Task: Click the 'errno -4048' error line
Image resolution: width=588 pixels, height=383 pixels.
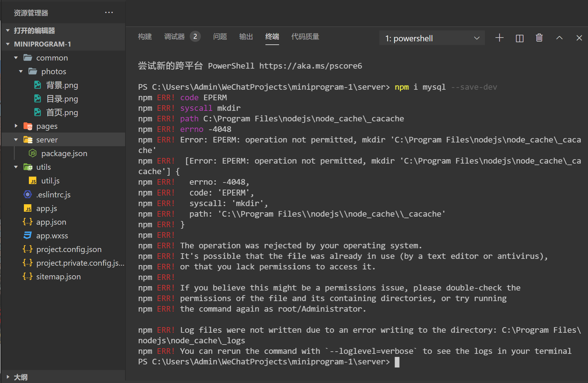Action: [185, 129]
